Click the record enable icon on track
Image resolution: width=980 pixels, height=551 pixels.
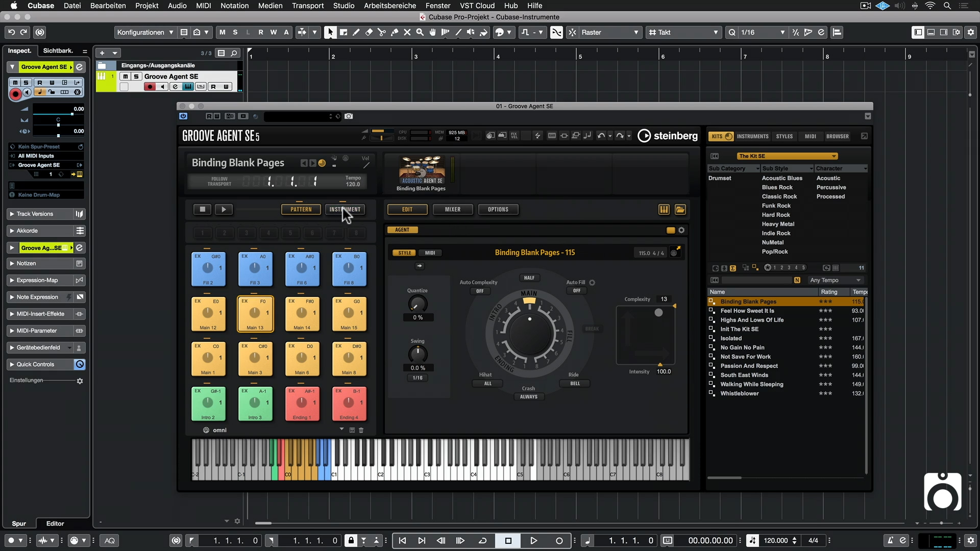tap(149, 87)
